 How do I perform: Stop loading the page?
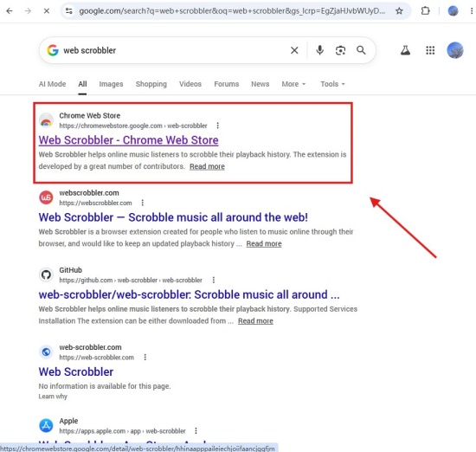pyautogui.click(x=47, y=11)
